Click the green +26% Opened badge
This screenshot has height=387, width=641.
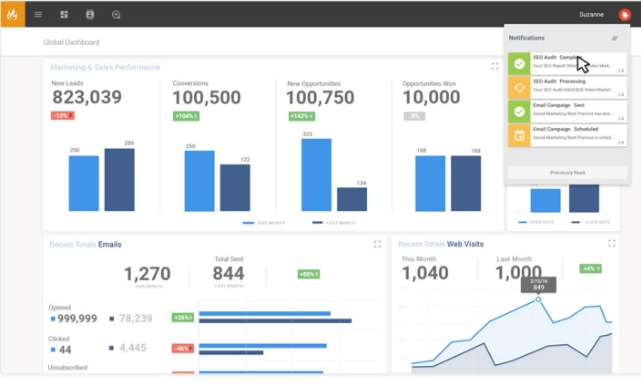[183, 317]
